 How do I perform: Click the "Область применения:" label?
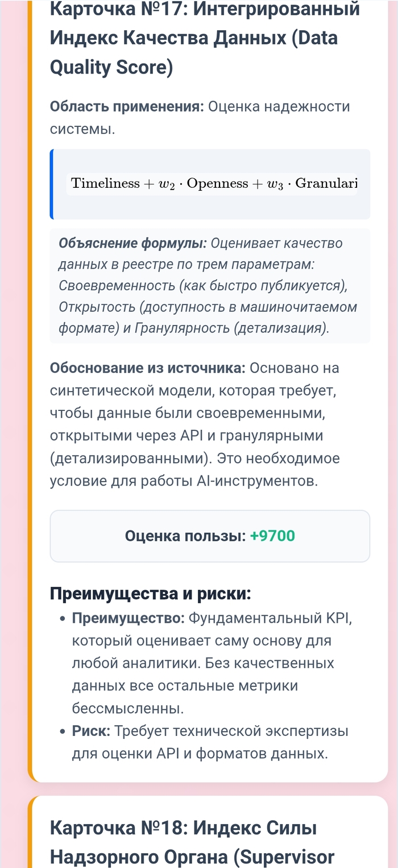(127, 106)
